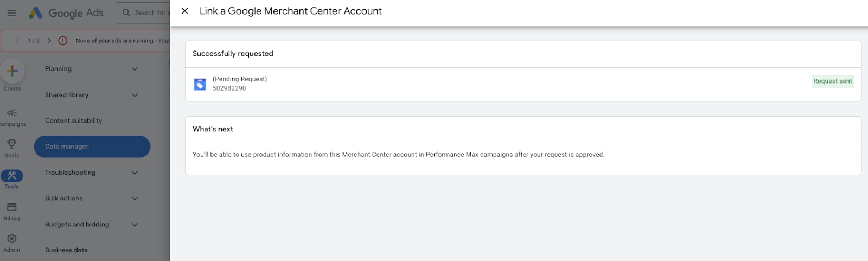Screen dimensions: 868x261
Task: Open the hamburger main menu
Action: pos(12,12)
